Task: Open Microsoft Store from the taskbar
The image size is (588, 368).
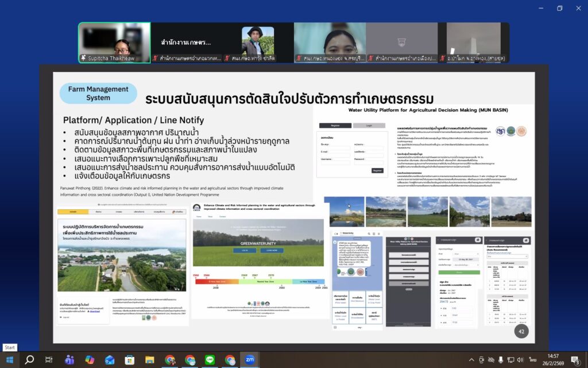Action: [130, 360]
